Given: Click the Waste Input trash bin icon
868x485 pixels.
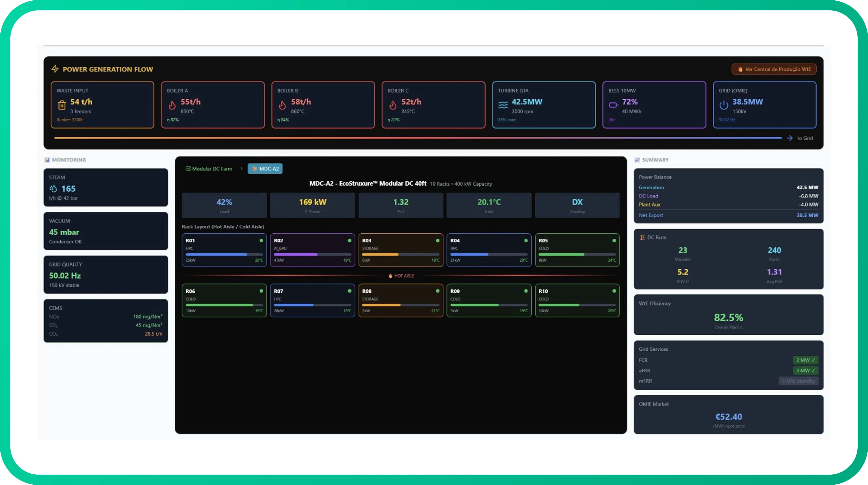Looking at the screenshot, I should click(62, 105).
